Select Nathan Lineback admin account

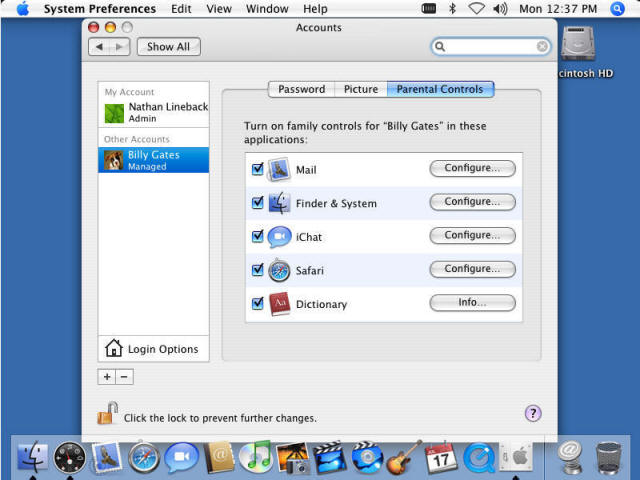(x=154, y=112)
